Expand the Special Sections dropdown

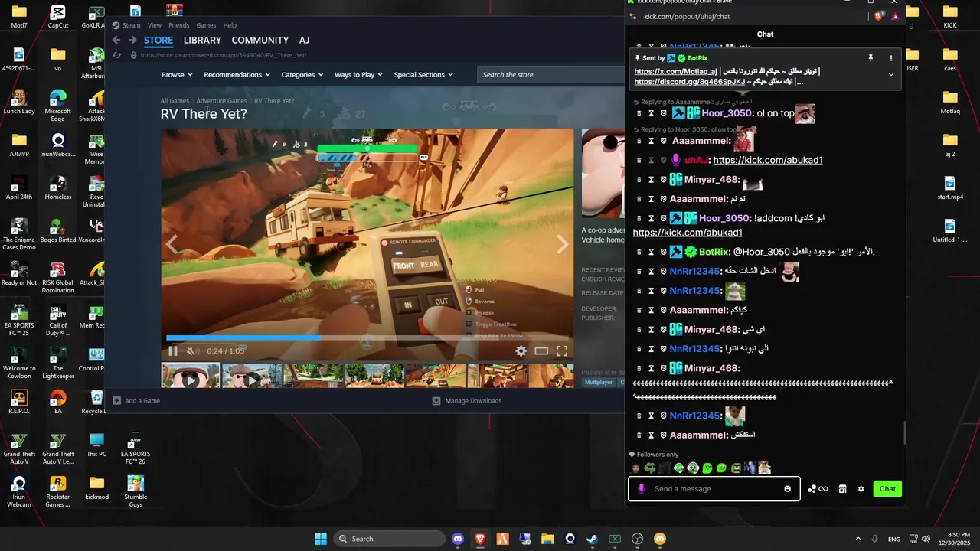(x=423, y=75)
